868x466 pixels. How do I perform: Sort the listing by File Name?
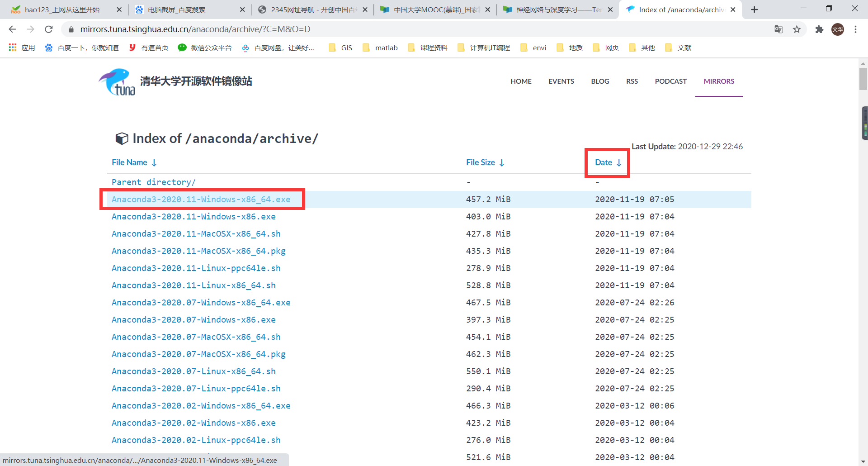coord(134,162)
